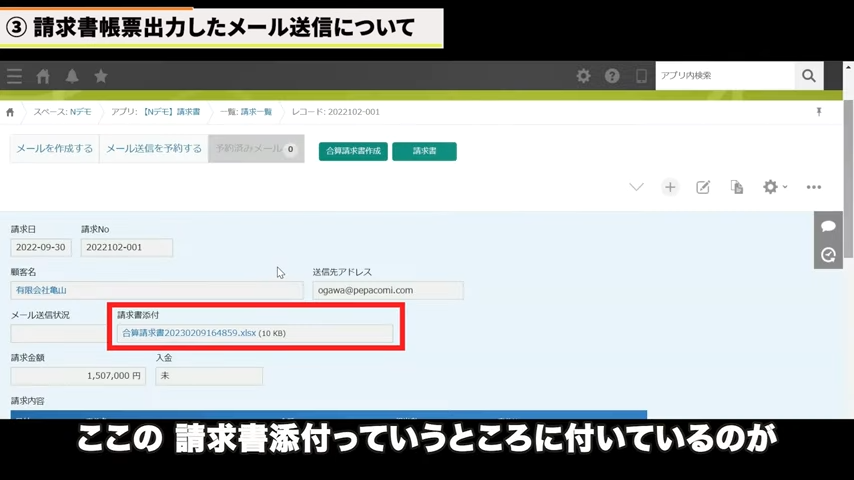Open header settings gear icon
This screenshot has width=854, height=480.
[583, 76]
